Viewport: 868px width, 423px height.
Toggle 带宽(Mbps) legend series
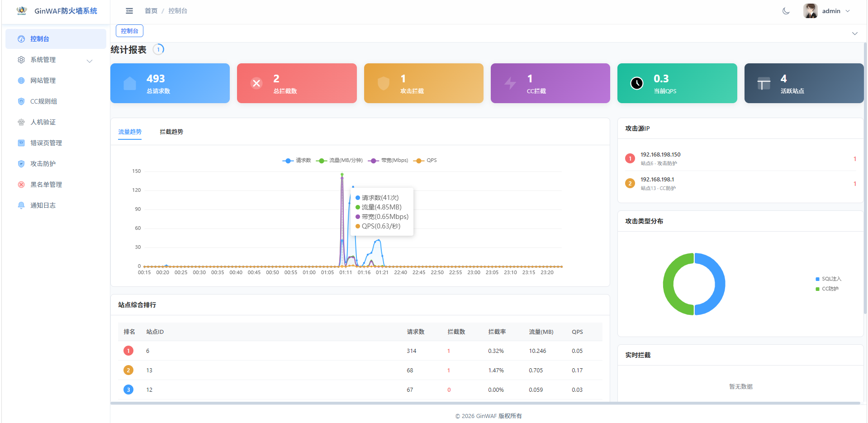tap(388, 161)
